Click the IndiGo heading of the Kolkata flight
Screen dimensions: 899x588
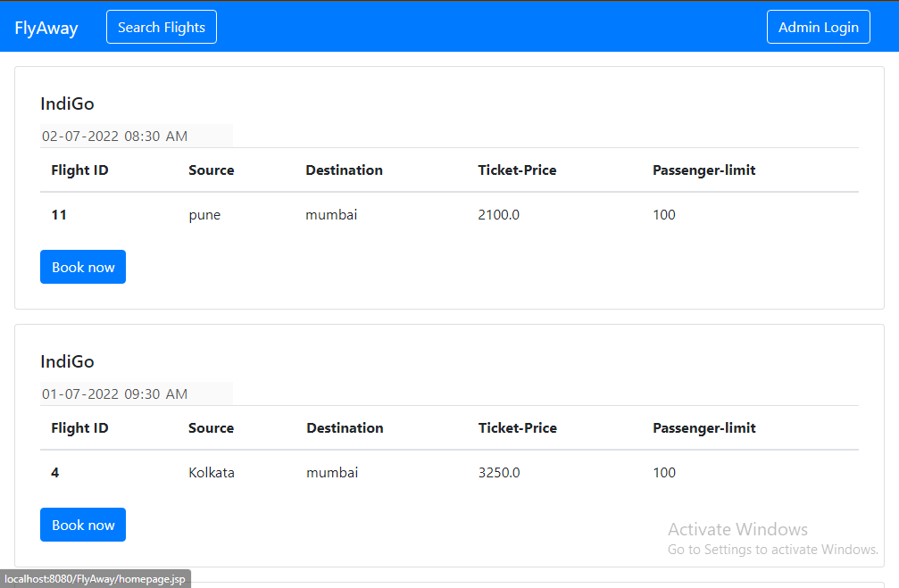67,361
